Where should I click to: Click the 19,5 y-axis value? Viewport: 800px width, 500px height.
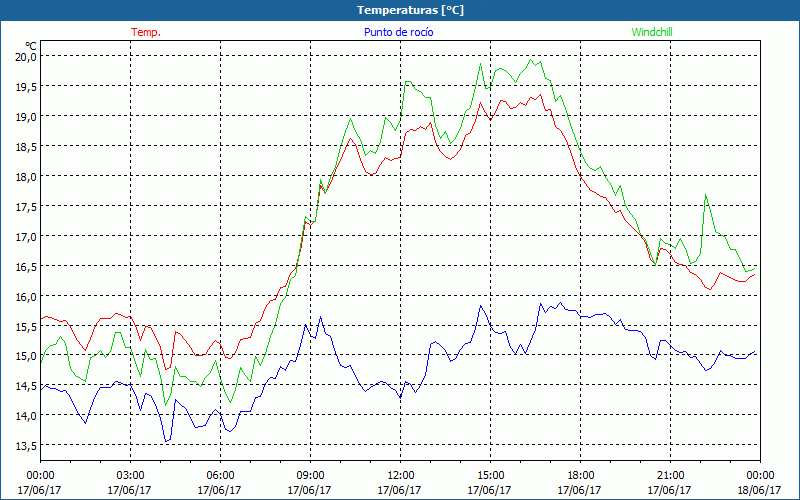click(x=26, y=87)
